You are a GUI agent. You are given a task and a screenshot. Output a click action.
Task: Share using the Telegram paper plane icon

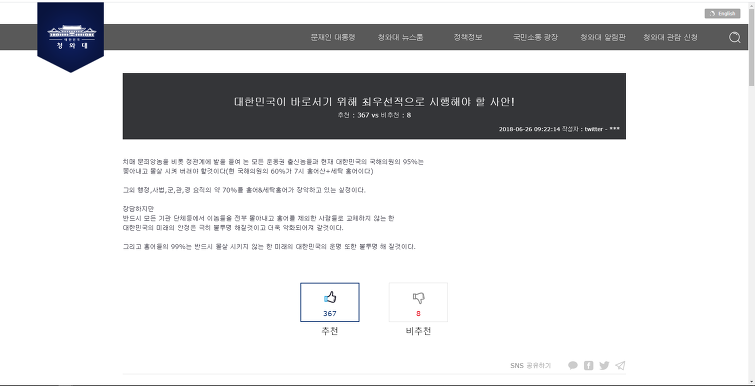click(x=620, y=365)
